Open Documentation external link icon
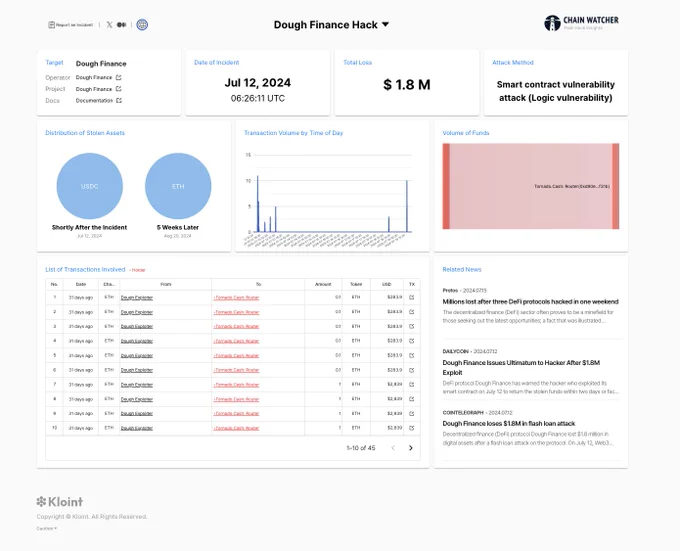Image resolution: width=680 pixels, height=551 pixels. click(119, 101)
